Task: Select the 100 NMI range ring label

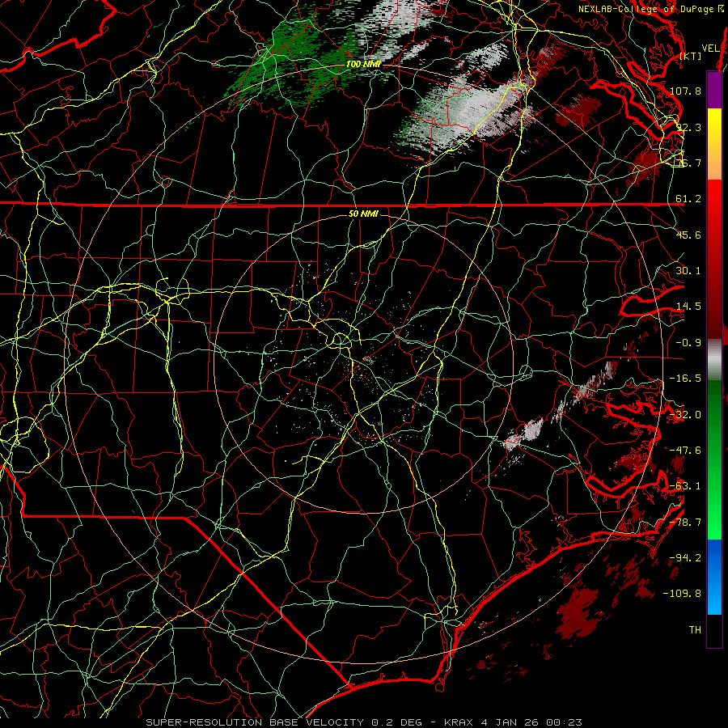Action: point(363,64)
